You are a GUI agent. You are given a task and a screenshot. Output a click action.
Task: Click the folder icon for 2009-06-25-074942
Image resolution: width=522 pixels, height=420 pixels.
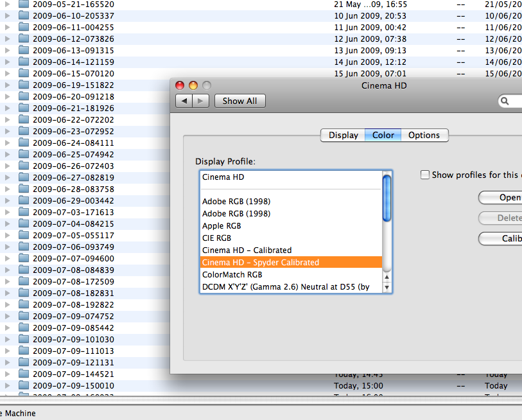(24, 154)
